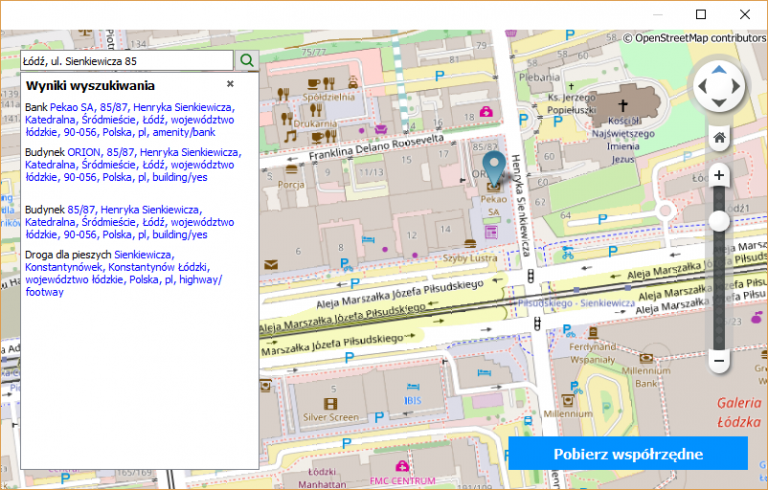Open the Budynek ORION search result
This screenshot has width=768, height=490.
pos(132,165)
